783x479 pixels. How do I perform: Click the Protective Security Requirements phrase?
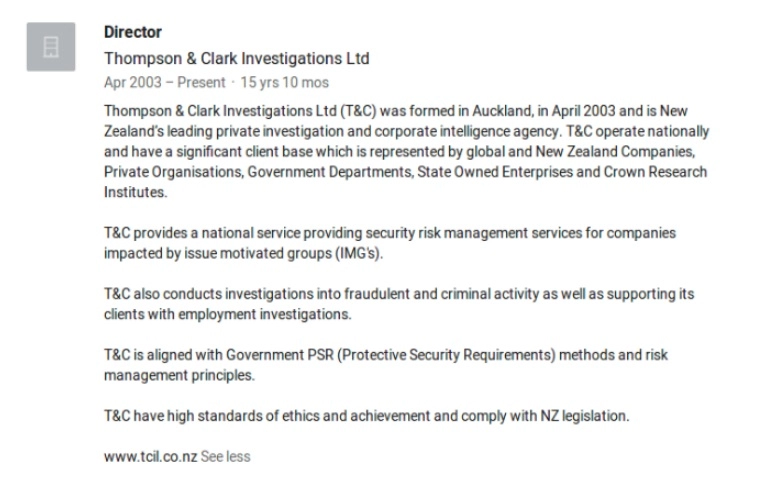(x=439, y=355)
